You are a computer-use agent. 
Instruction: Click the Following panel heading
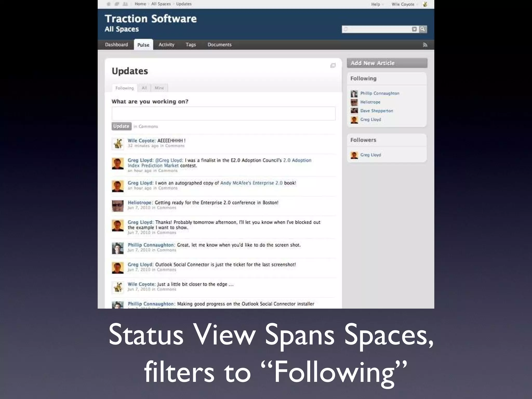[363, 78]
